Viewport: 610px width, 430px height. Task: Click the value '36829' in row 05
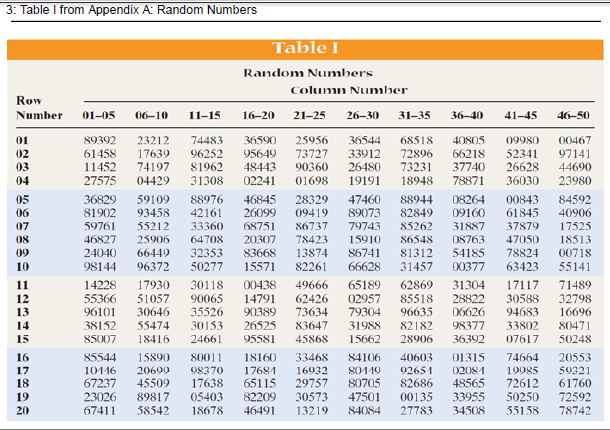coord(100,200)
